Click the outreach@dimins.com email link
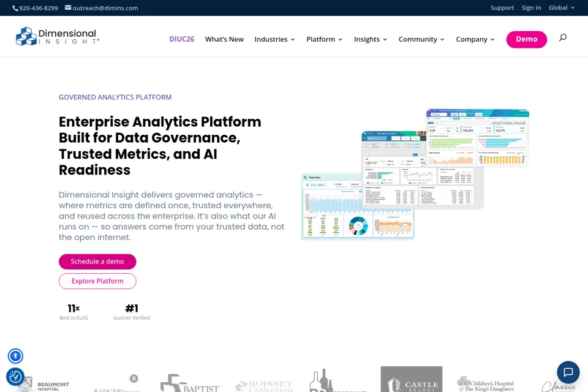 point(105,8)
